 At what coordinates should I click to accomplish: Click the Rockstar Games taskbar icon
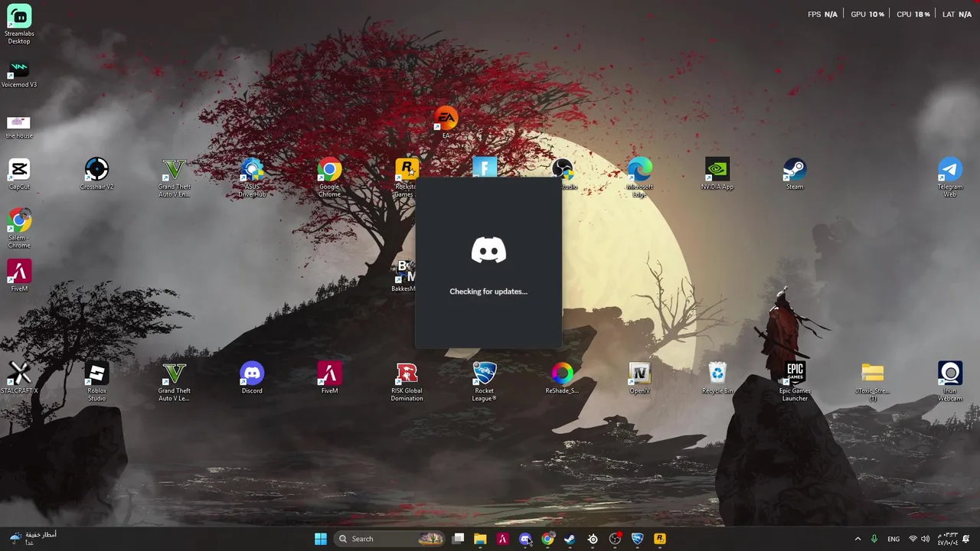click(x=659, y=539)
